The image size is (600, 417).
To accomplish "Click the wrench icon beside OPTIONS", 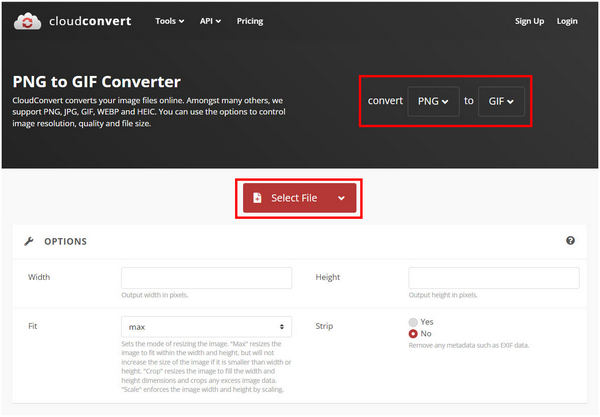I will (x=29, y=241).
